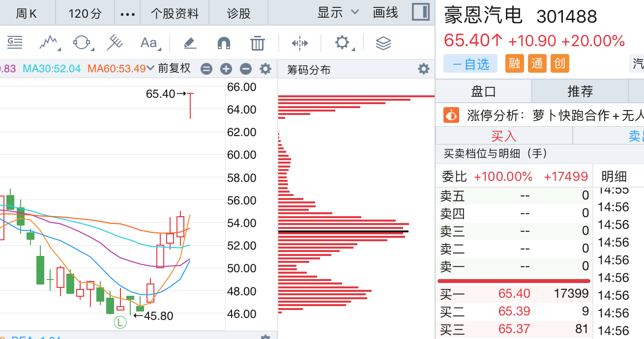Select the Aa text annotation tool
This screenshot has height=339, width=644.
(149, 43)
